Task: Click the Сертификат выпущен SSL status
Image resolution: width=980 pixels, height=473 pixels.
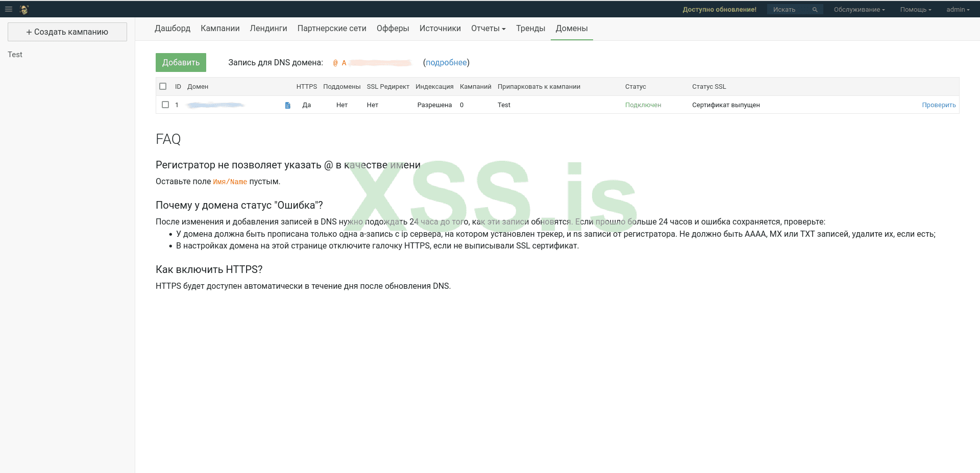Action: coord(726,105)
